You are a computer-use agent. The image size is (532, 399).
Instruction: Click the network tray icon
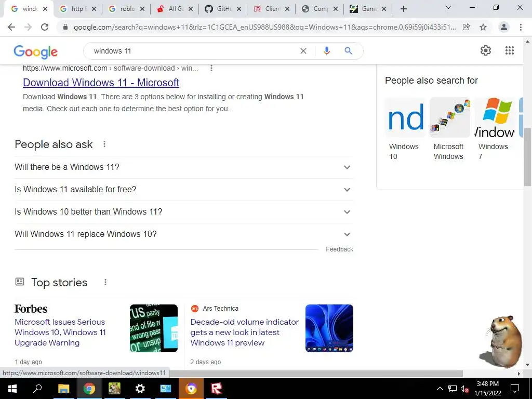[453, 389]
